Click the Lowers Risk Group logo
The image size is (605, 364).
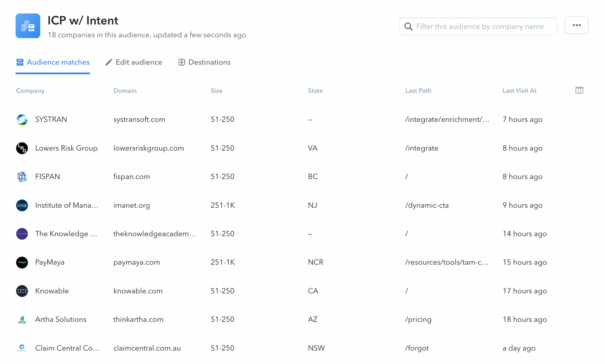pos(22,148)
